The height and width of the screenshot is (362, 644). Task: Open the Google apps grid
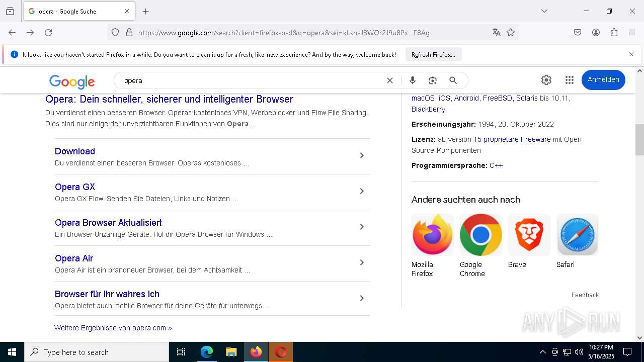coord(570,80)
